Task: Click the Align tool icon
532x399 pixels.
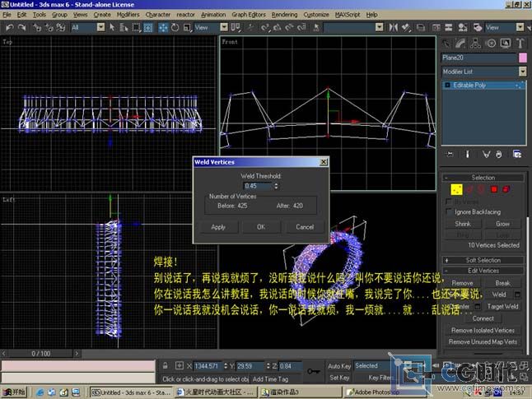Action: click(x=406, y=27)
